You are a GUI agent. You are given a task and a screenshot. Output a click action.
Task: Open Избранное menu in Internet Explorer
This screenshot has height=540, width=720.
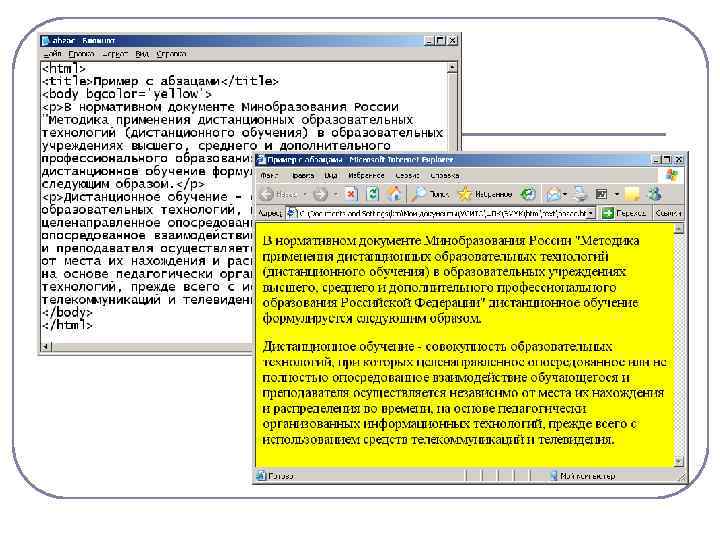tap(366, 175)
